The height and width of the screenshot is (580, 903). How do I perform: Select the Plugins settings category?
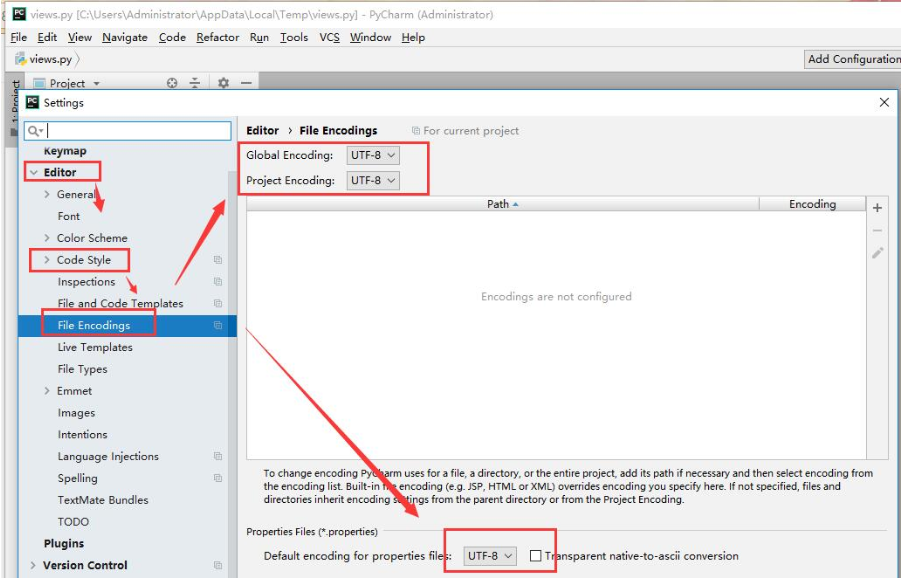(64, 543)
